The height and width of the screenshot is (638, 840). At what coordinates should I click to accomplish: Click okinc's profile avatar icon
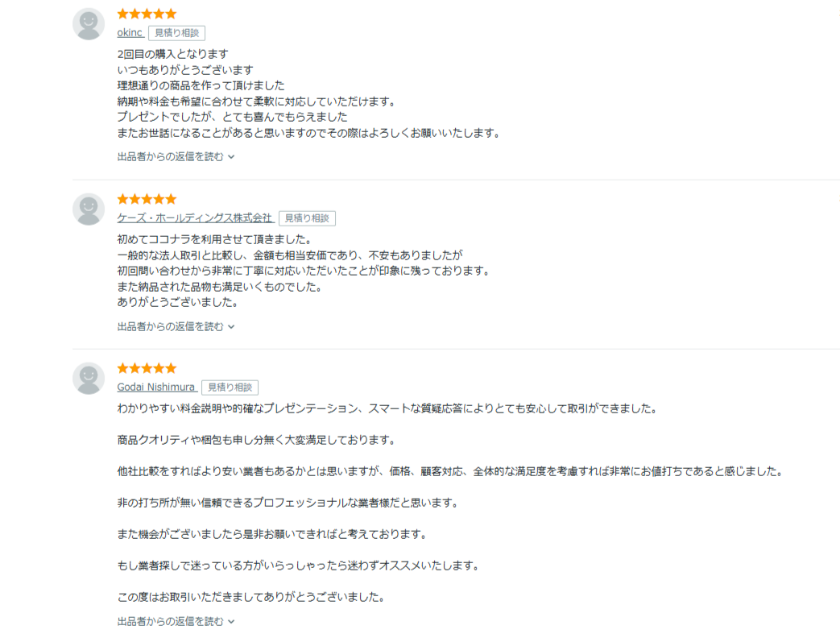89,24
